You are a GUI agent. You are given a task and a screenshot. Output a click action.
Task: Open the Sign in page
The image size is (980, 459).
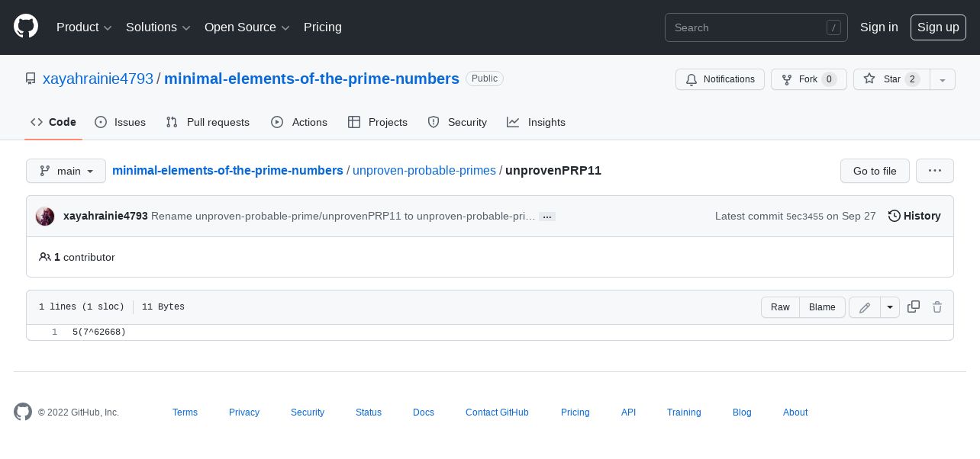(879, 27)
